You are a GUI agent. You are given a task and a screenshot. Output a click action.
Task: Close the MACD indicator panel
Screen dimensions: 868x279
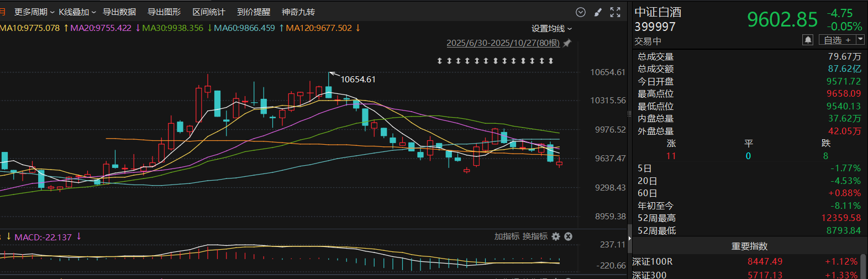click(x=568, y=236)
